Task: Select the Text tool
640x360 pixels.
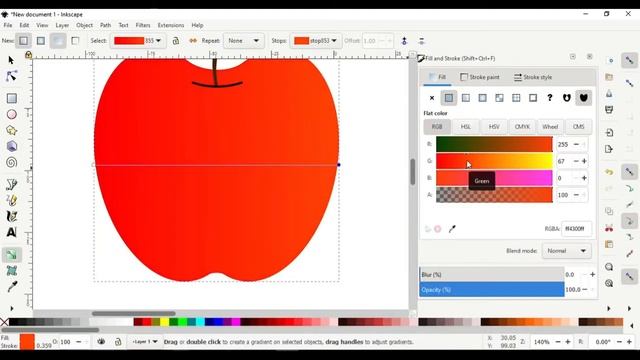Action: (x=11, y=232)
